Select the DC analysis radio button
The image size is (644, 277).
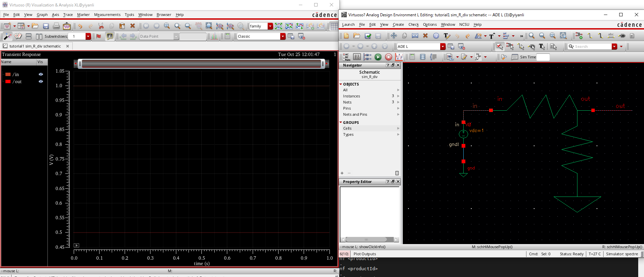coord(344,57)
